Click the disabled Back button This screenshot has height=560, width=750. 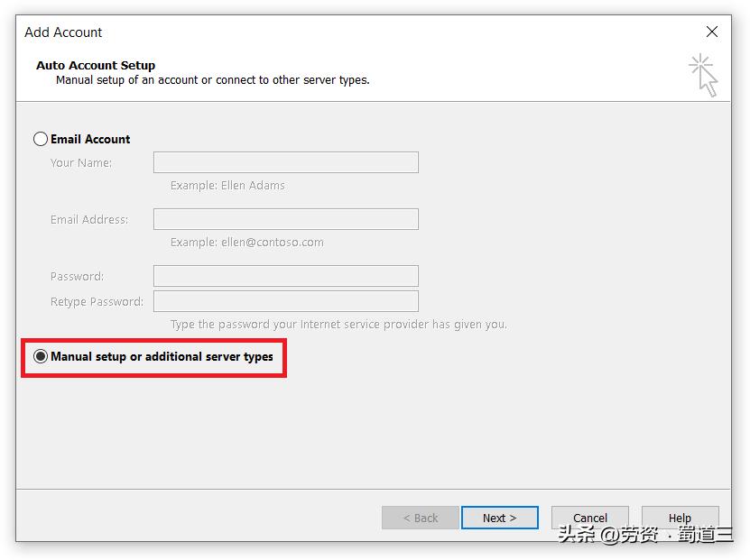(421, 518)
